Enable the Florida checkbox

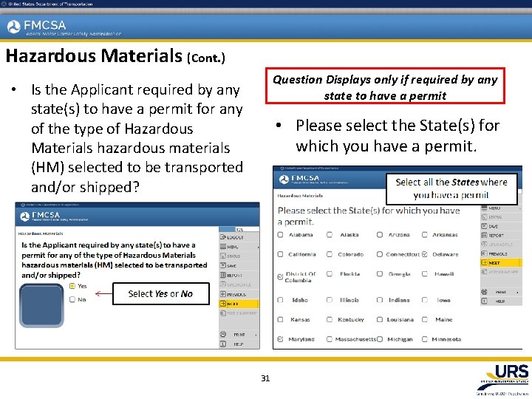329,274
